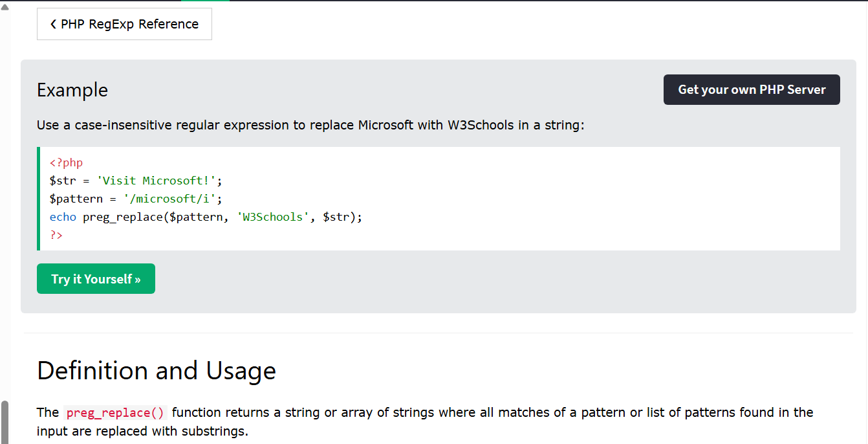This screenshot has width=868, height=444.
Task: Click the Get your own PHP Server button
Action: tap(752, 90)
